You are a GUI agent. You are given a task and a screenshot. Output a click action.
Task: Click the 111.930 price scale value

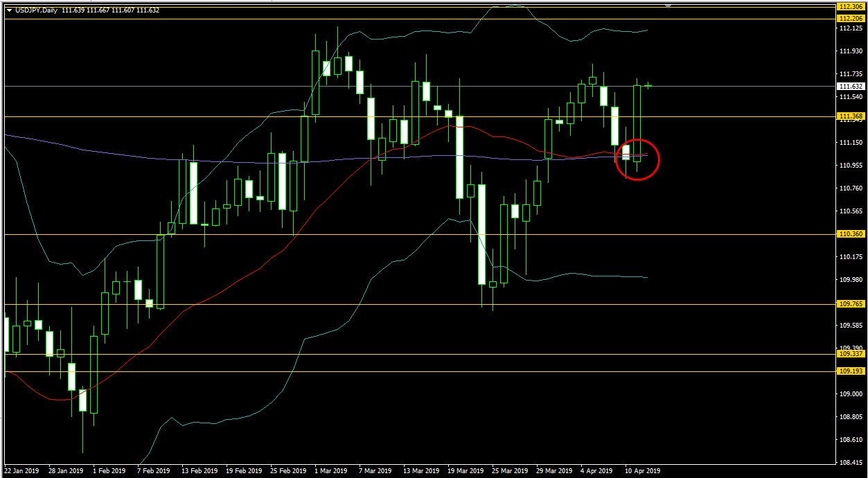tap(850, 51)
